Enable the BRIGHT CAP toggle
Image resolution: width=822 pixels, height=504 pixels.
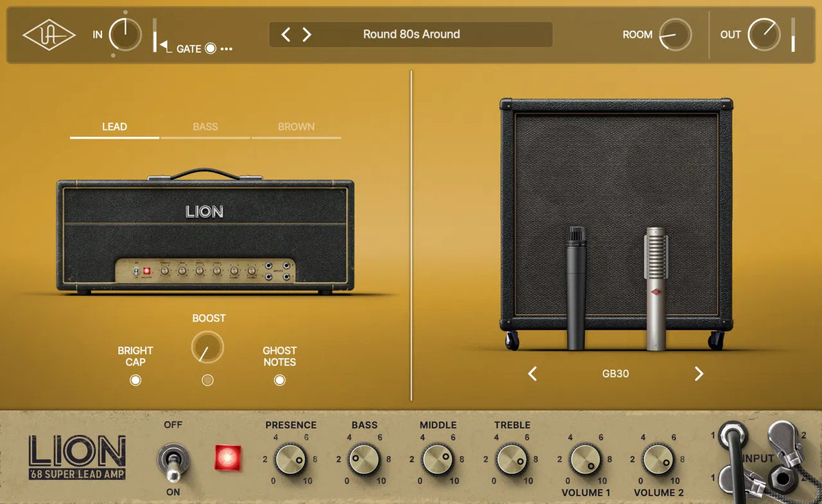click(135, 379)
